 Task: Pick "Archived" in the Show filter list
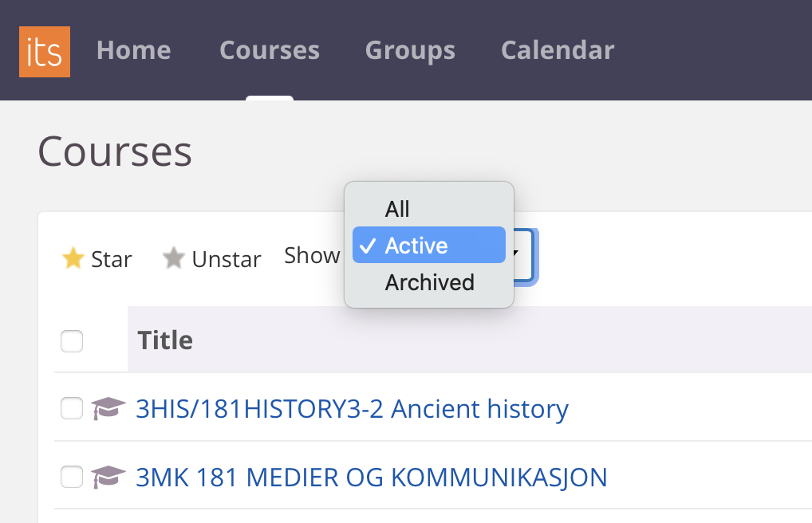429,282
